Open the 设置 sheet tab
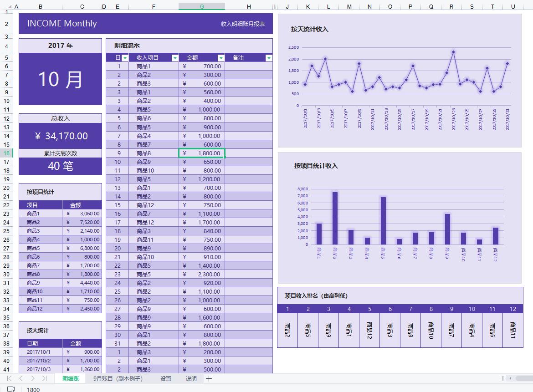 click(166, 379)
